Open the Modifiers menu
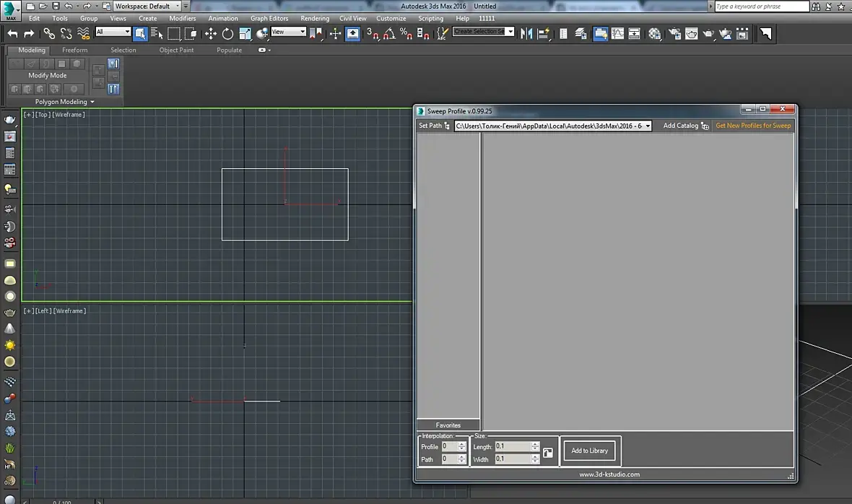 point(182,18)
